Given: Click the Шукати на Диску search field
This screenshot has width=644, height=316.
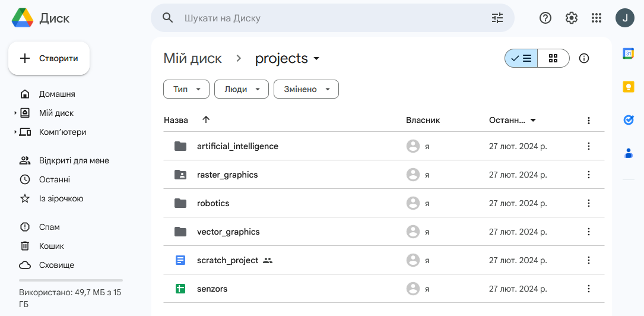Looking at the screenshot, I should (332, 18).
